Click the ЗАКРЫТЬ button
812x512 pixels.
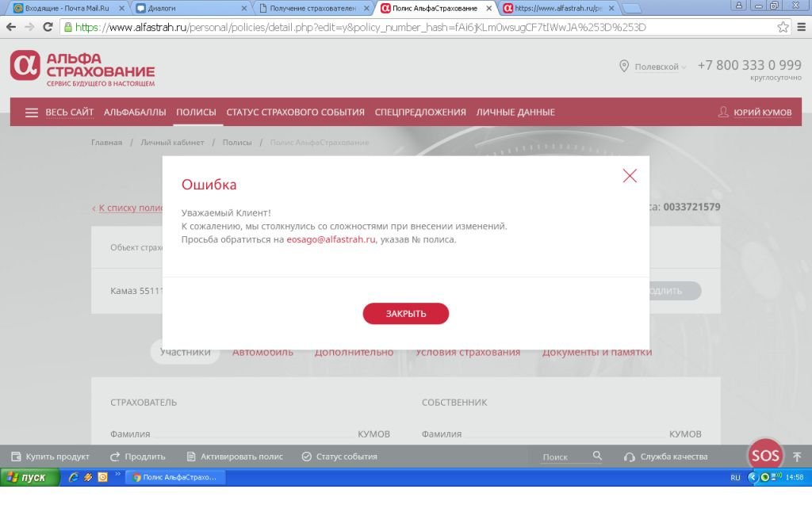(x=405, y=314)
